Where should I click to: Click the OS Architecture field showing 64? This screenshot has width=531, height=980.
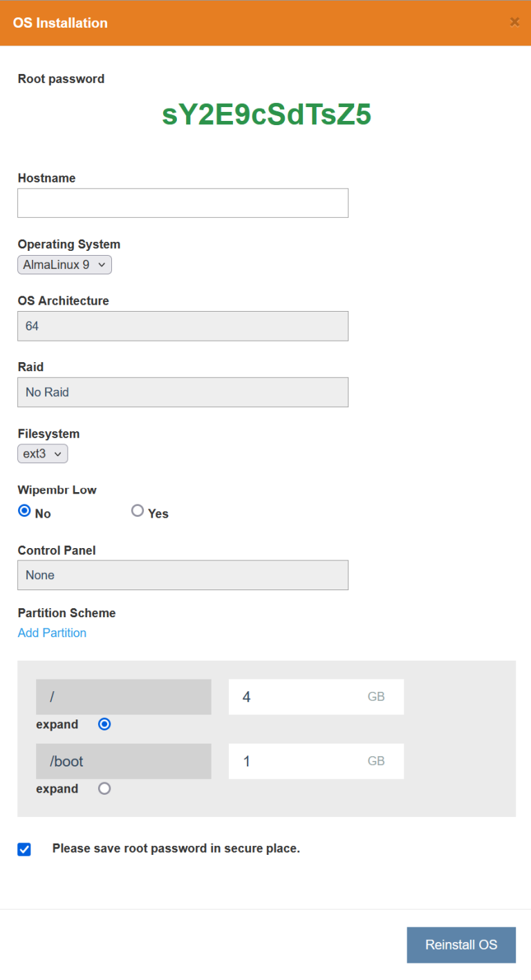(183, 326)
